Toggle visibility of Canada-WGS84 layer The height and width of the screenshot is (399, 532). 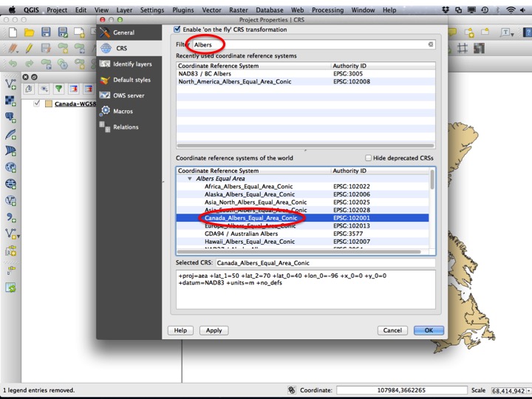point(37,103)
